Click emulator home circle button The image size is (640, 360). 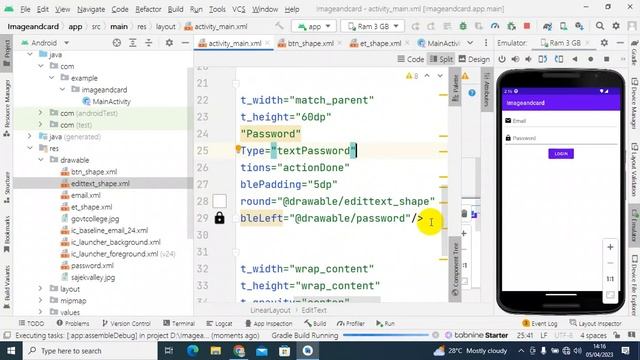tap(591, 59)
